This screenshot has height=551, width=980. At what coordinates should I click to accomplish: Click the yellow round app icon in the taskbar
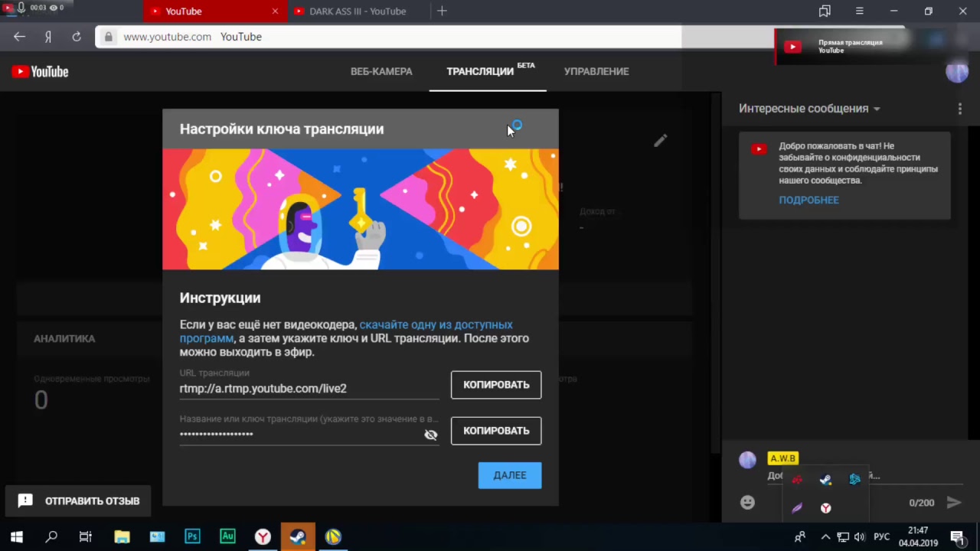333,536
